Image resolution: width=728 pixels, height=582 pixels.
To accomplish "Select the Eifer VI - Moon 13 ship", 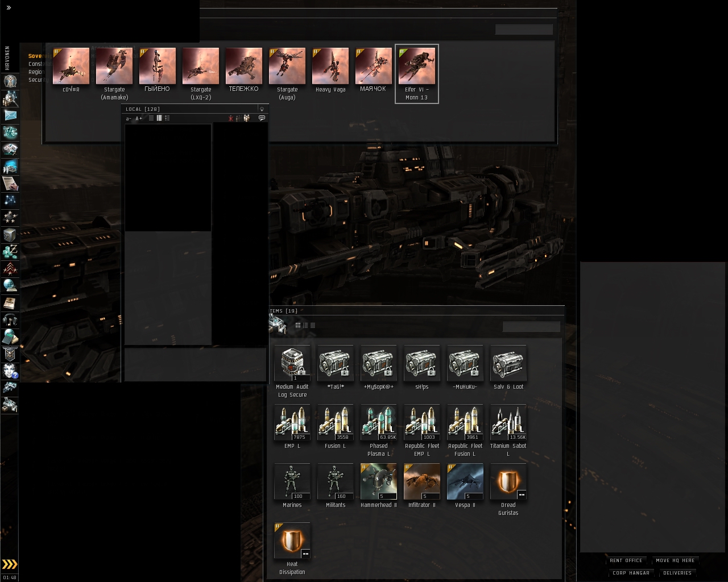I will pos(417,74).
